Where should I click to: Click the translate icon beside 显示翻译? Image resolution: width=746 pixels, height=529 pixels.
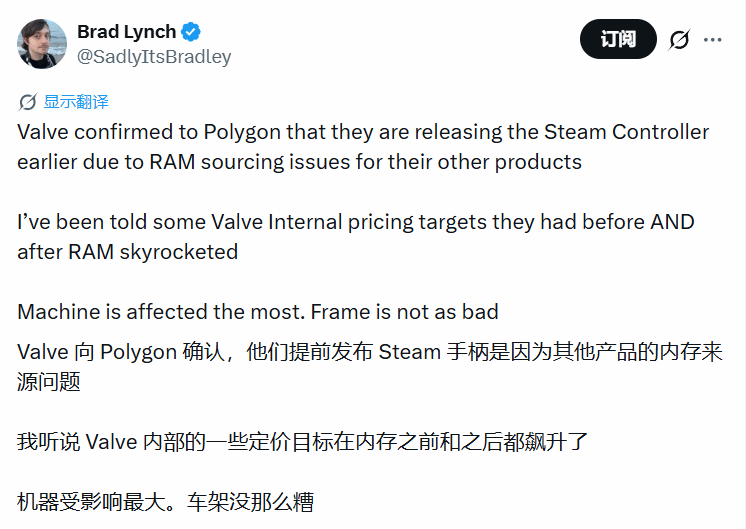pos(28,102)
